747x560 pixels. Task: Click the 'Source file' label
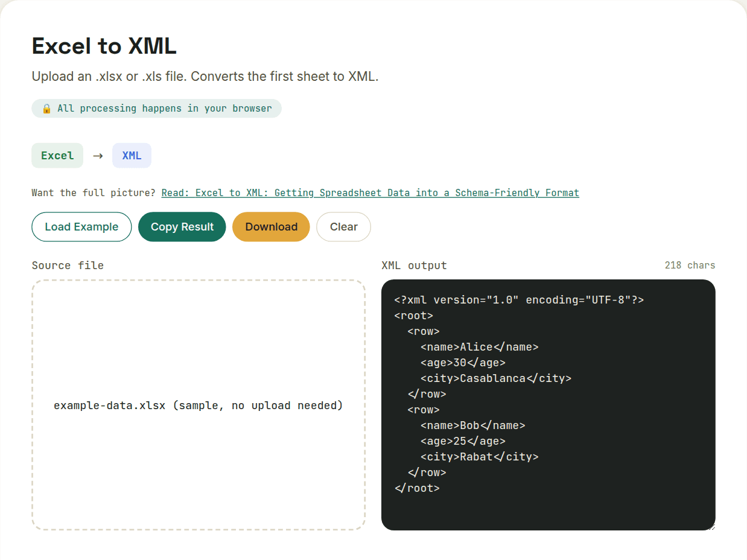click(x=68, y=266)
